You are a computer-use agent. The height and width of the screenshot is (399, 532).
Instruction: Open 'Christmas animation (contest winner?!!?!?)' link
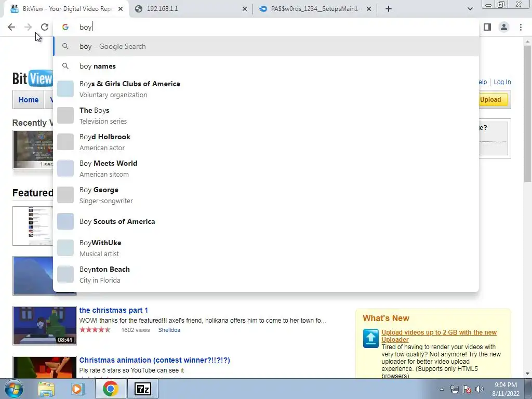click(x=155, y=360)
